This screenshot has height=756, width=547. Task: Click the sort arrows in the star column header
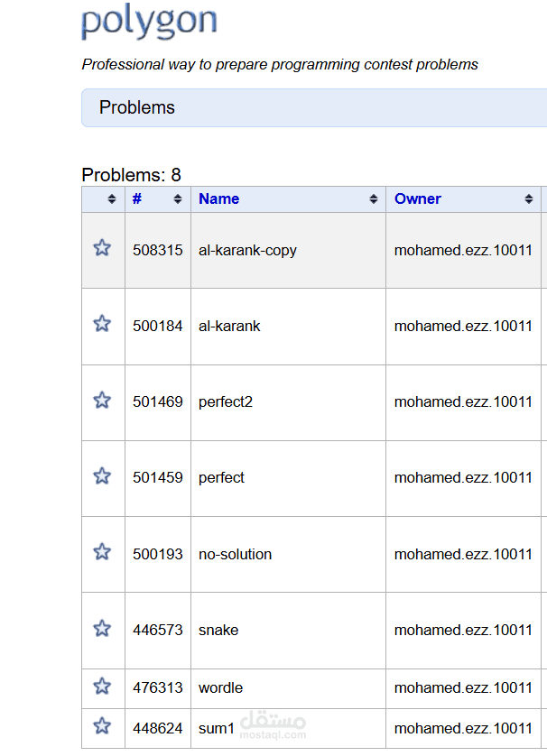pyautogui.click(x=113, y=199)
